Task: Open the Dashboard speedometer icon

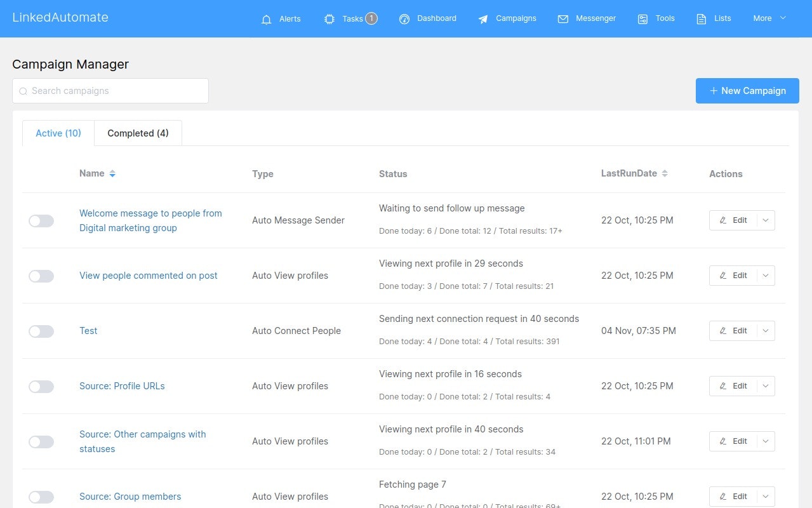Action: (404, 18)
